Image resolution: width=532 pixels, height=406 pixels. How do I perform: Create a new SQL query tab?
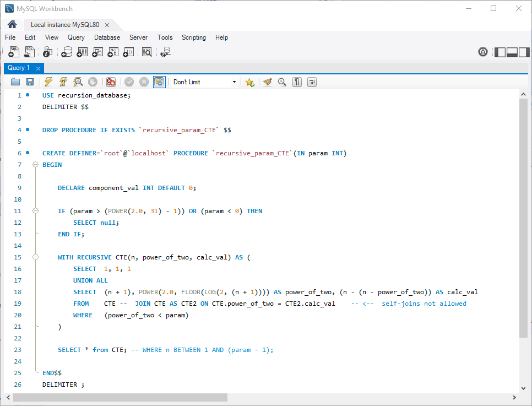[x=14, y=52]
